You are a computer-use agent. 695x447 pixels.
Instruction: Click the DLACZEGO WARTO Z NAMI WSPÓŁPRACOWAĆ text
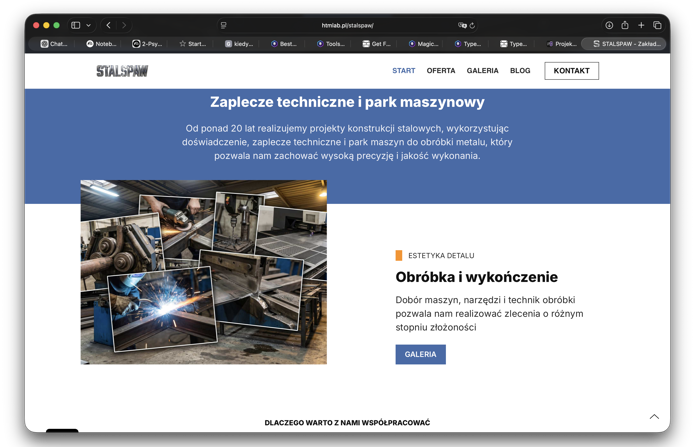(347, 423)
